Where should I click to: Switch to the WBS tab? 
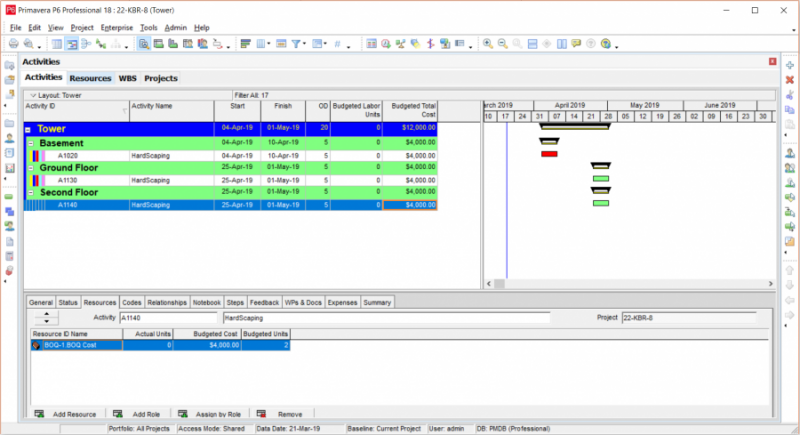click(x=128, y=78)
